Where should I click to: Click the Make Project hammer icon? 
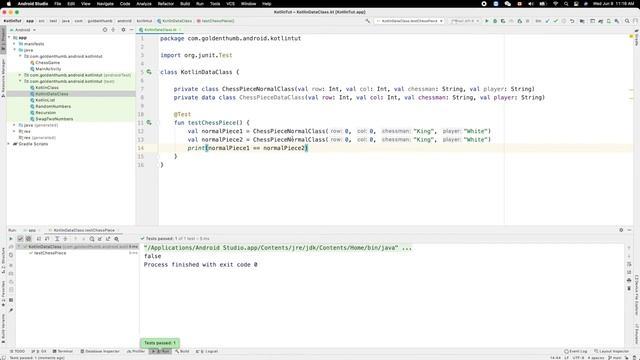(x=368, y=21)
